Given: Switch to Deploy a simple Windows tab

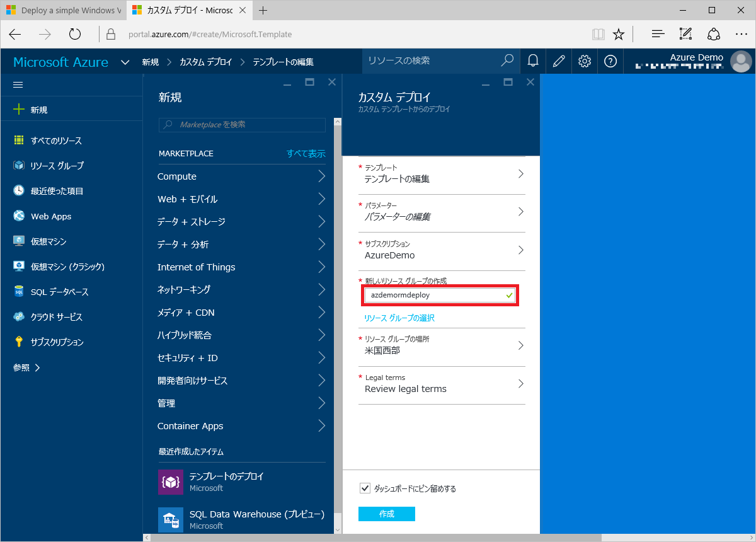Looking at the screenshot, I should (x=64, y=11).
